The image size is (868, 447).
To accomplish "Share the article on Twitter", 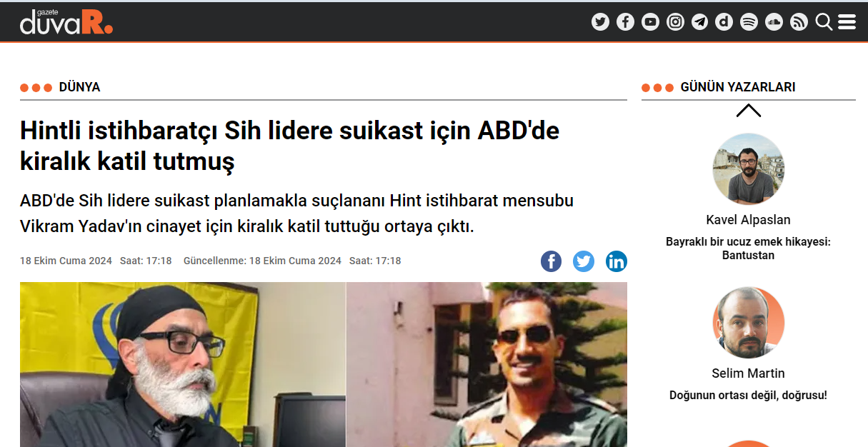I will tap(584, 261).
